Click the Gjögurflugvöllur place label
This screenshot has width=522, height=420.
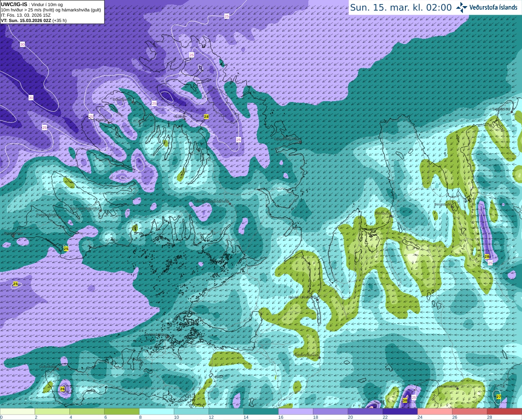click(287, 139)
